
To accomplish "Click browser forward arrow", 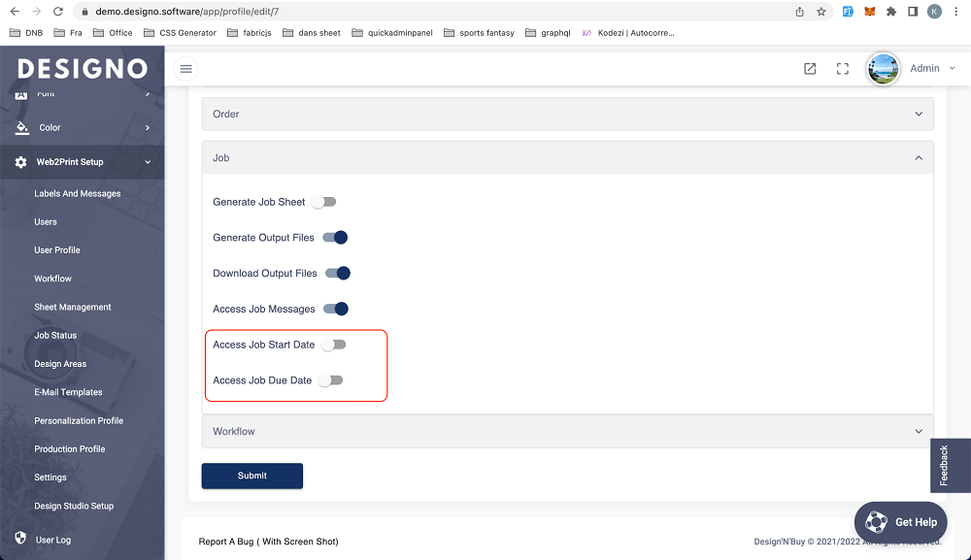I will pos(36,11).
